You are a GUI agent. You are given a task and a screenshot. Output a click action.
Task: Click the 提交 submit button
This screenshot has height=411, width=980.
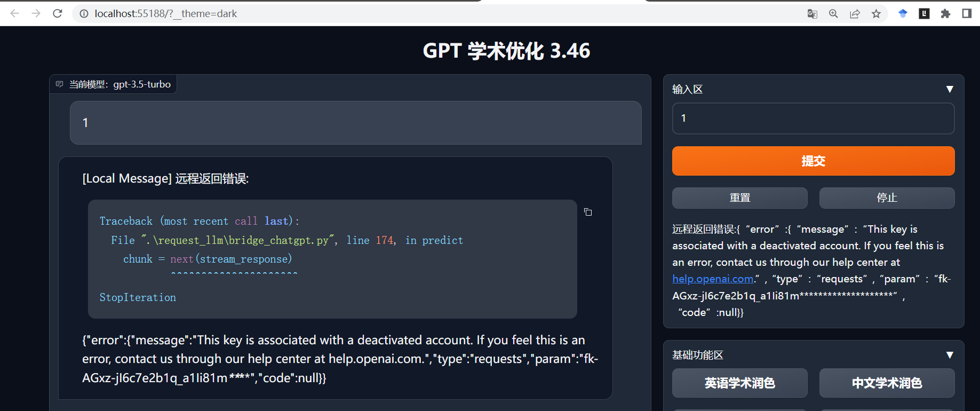813,161
